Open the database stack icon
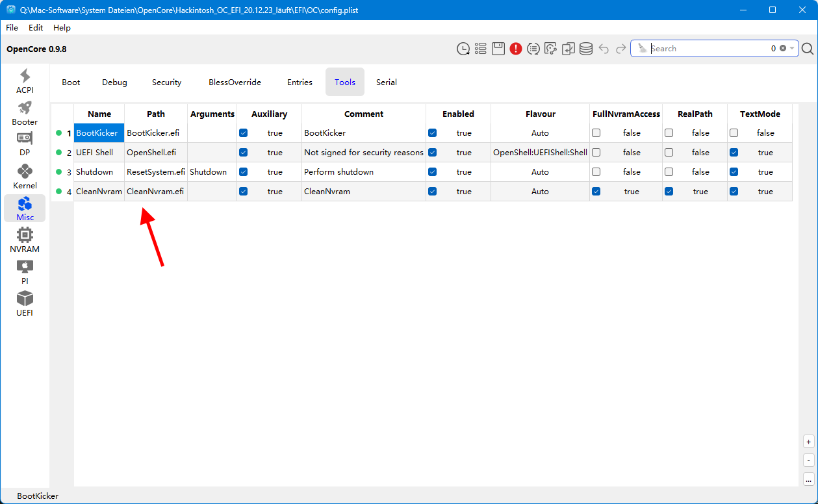This screenshot has height=504, width=818. tap(586, 49)
